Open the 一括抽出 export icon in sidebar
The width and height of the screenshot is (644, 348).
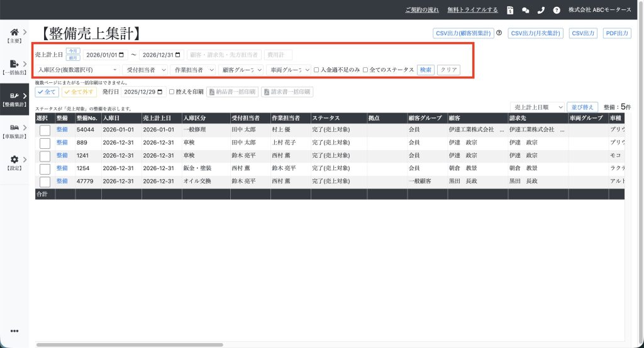(14, 64)
